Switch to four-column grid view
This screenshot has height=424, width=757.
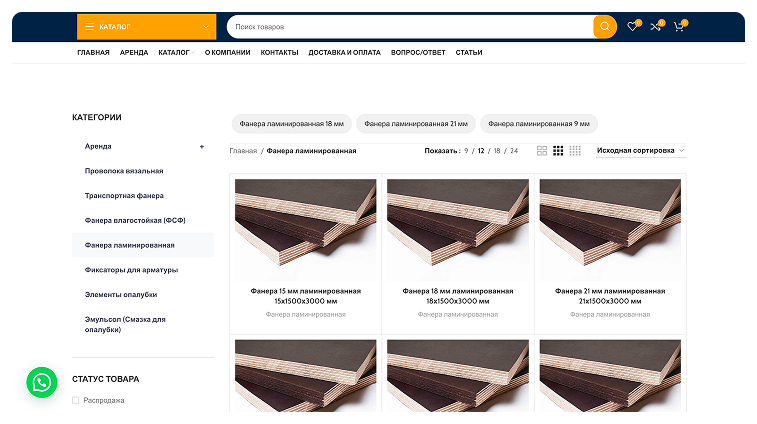pos(575,151)
